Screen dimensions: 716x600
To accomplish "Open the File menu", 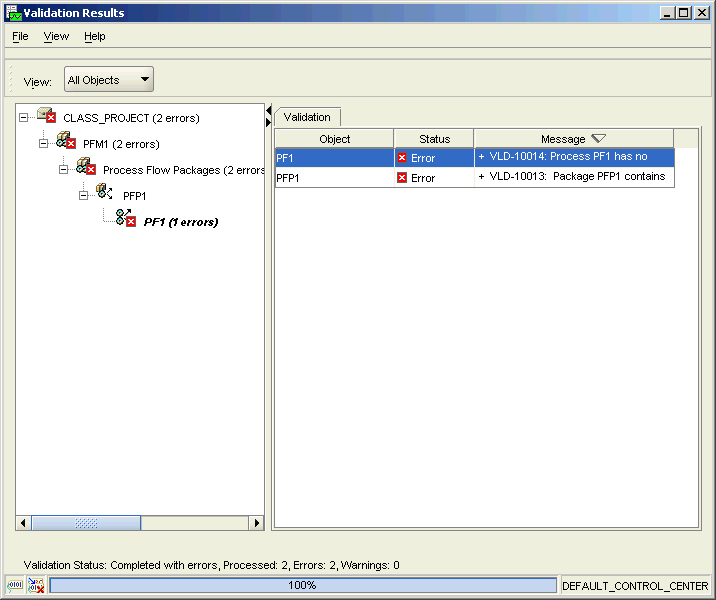I will [20, 36].
